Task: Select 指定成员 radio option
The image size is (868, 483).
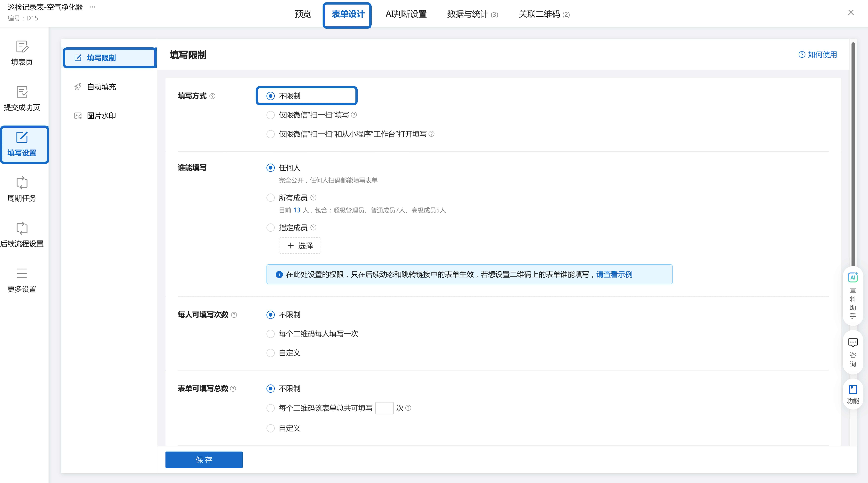Action: tap(271, 228)
